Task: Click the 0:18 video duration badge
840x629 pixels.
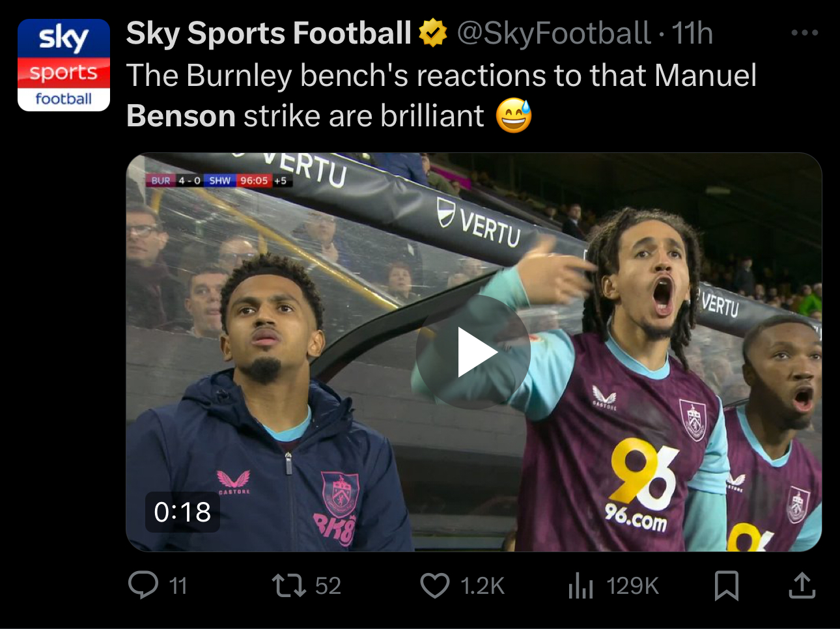Action: tap(182, 512)
